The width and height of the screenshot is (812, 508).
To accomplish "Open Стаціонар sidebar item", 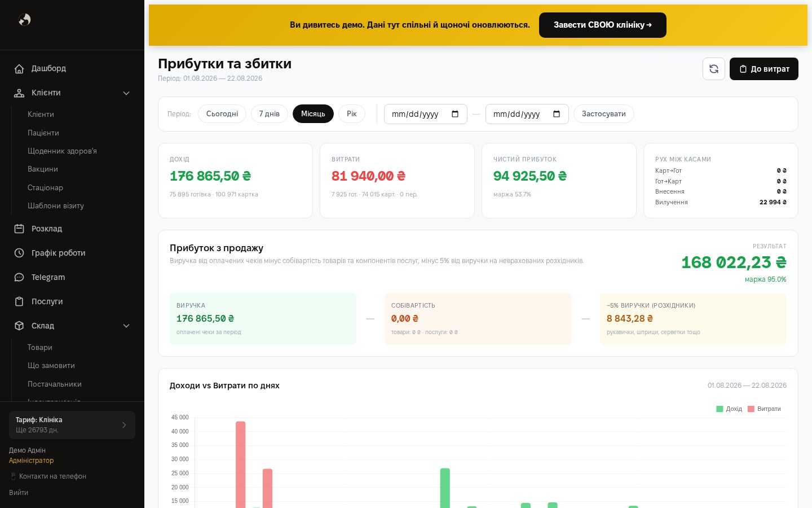I will pyautogui.click(x=45, y=187).
